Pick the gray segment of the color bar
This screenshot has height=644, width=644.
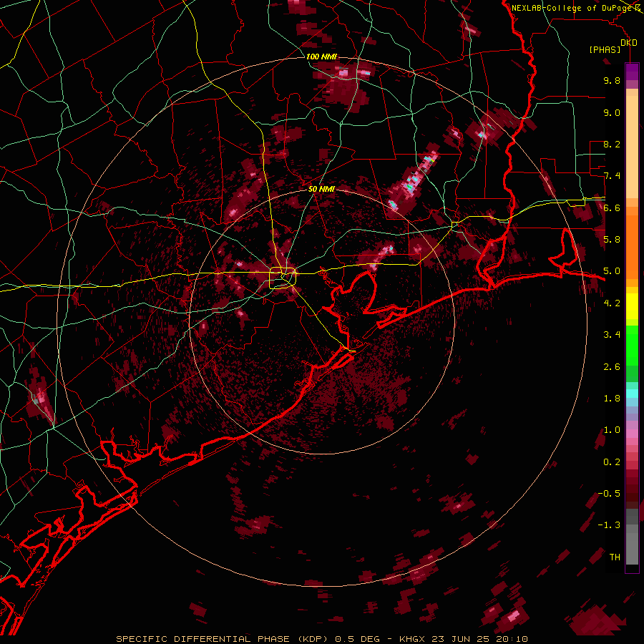click(x=632, y=536)
